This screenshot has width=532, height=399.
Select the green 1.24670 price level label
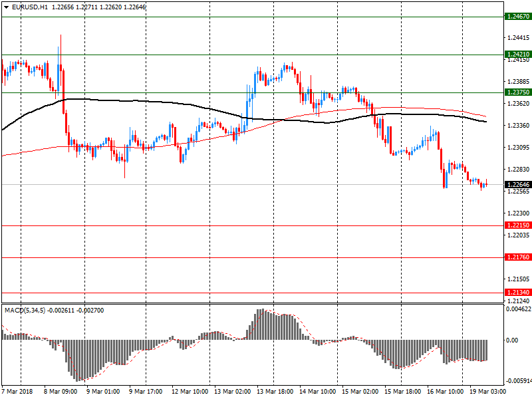tap(517, 16)
